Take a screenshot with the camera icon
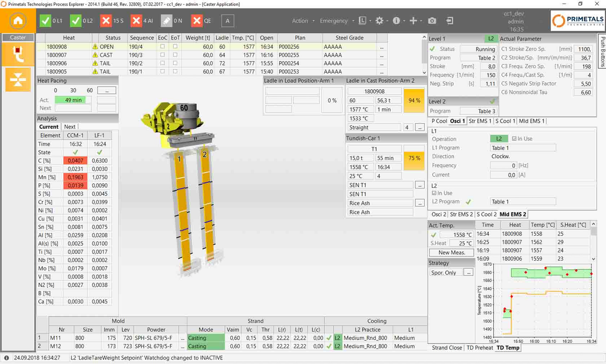 coord(432,21)
